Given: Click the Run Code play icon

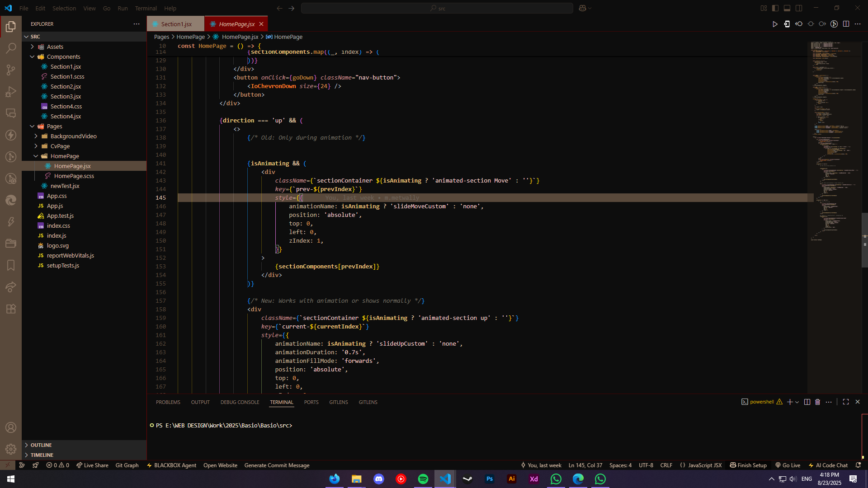Looking at the screenshot, I should click(775, 24).
